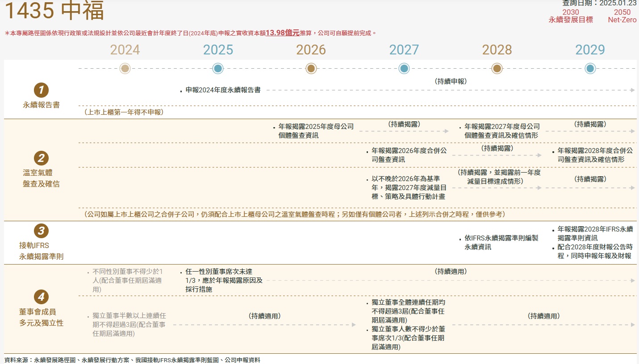639x364 pixels.
Task: Click the parent-subsidiary greenhouse gas schedule note
Action: [x=295, y=214]
